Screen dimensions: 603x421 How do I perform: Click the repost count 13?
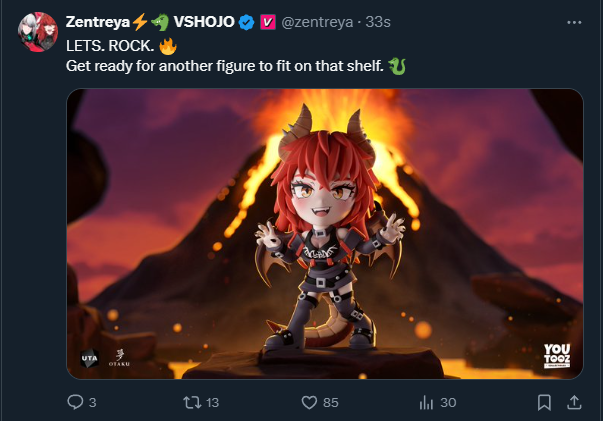coord(212,403)
